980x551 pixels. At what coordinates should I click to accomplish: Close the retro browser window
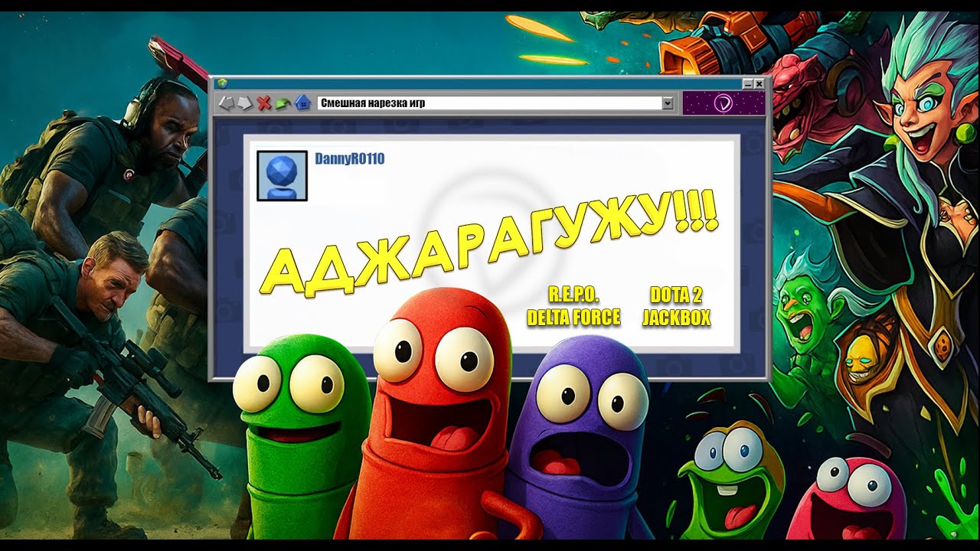(x=759, y=84)
